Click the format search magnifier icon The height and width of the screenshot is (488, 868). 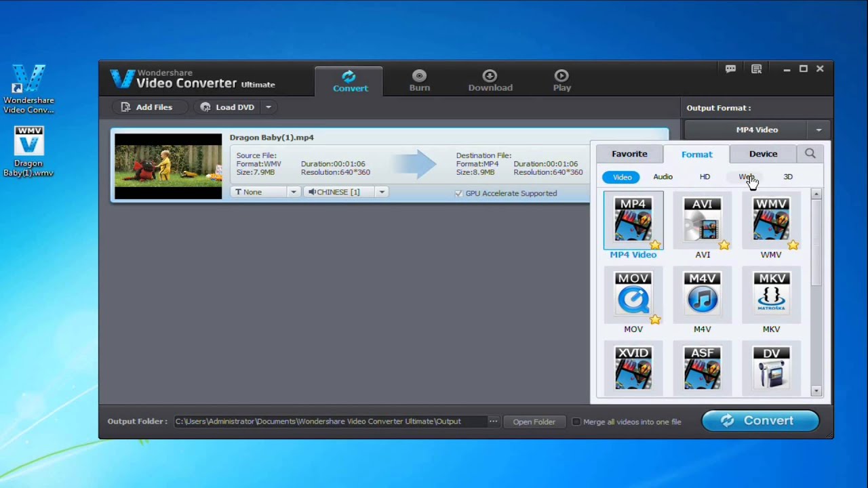(810, 154)
